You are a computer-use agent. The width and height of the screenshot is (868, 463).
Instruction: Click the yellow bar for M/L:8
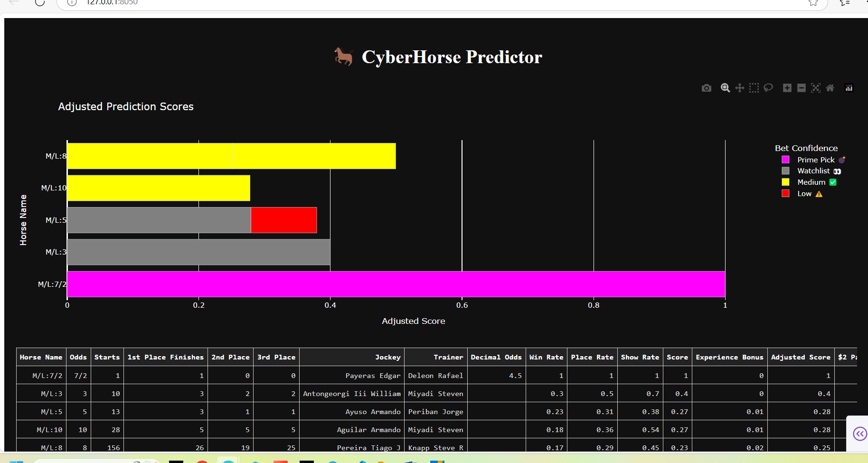231,156
